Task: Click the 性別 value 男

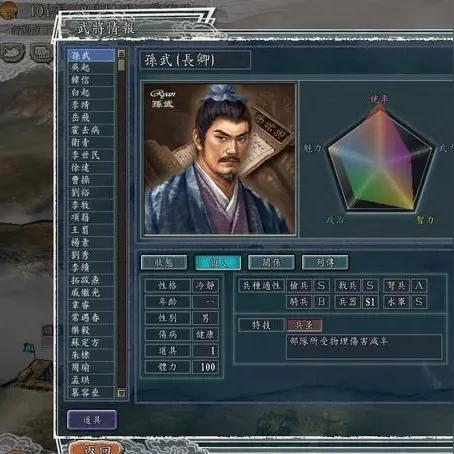Action: (x=205, y=318)
